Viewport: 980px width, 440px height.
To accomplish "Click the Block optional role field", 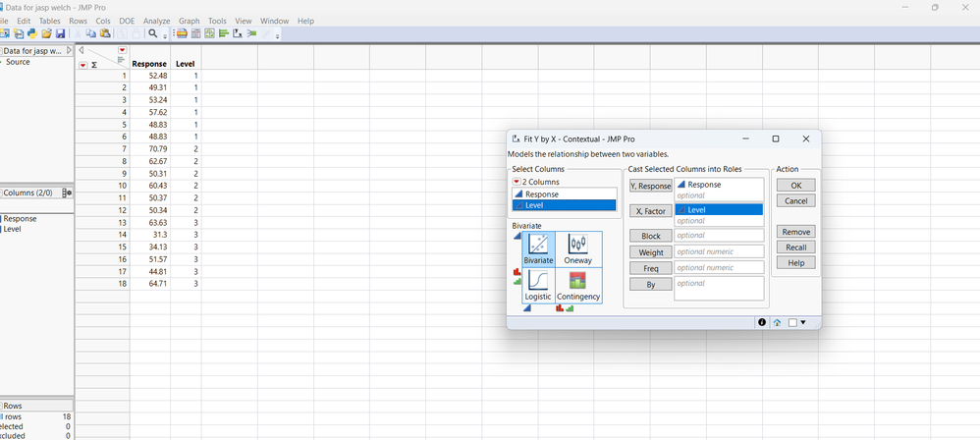I will tap(719, 236).
